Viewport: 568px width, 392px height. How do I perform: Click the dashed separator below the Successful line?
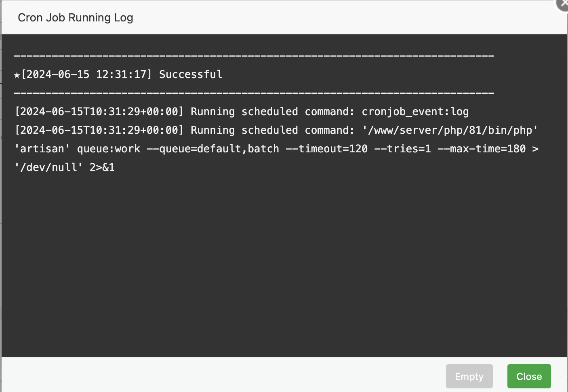click(x=254, y=93)
